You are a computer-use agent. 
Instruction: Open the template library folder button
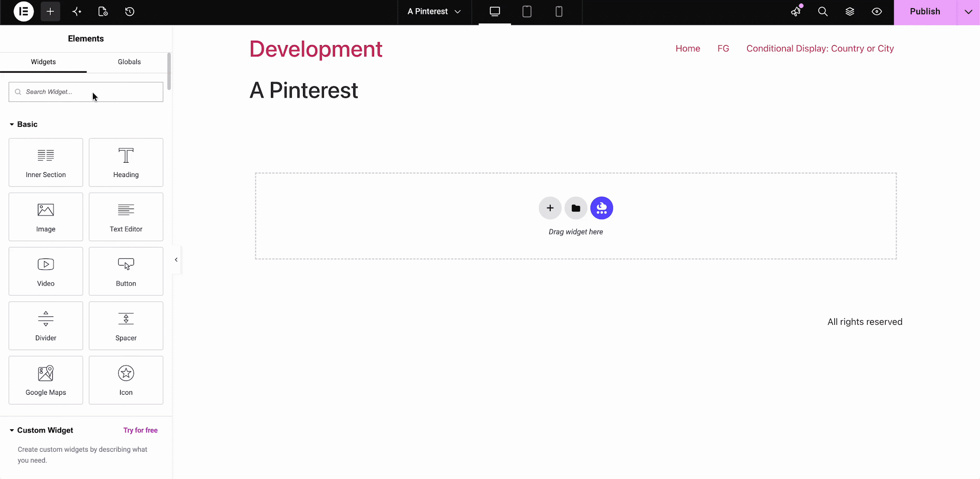coord(576,208)
